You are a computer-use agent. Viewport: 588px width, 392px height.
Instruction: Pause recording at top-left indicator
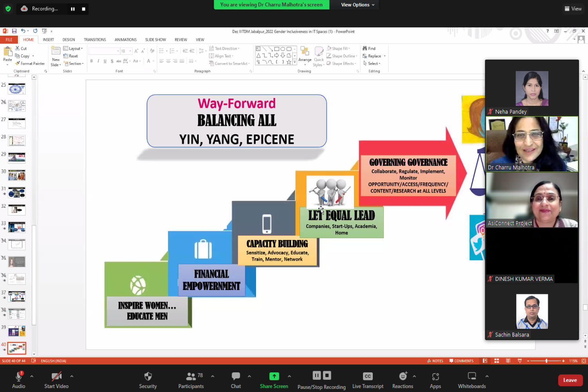tap(73, 9)
